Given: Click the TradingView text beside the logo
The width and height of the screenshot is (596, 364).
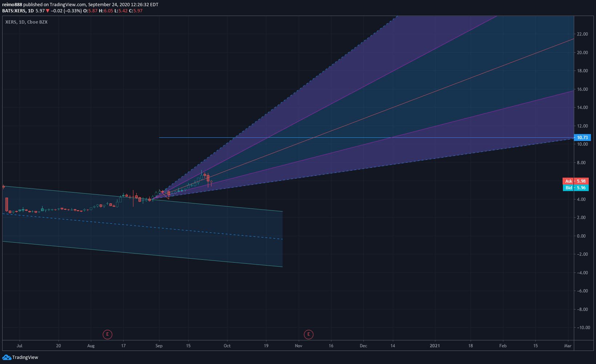Looking at the screenshot, I should [25, 357].
